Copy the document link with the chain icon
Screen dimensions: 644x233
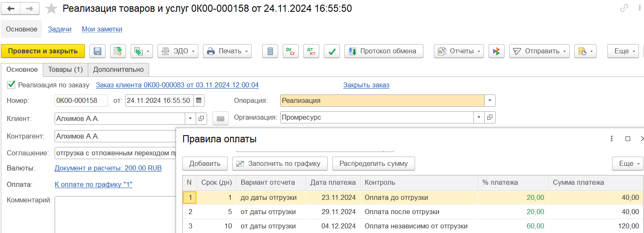(624, 8)
